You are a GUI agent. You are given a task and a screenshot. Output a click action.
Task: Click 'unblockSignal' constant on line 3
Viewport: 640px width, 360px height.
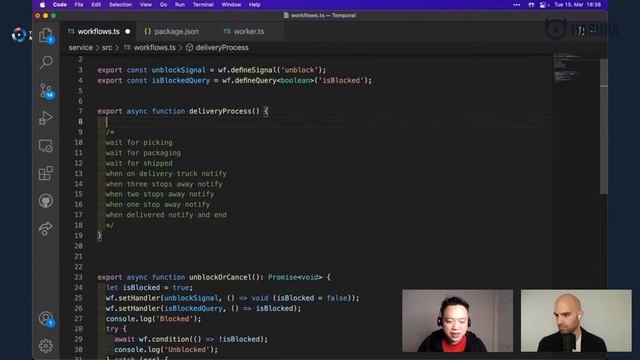[x=179, y=70]
